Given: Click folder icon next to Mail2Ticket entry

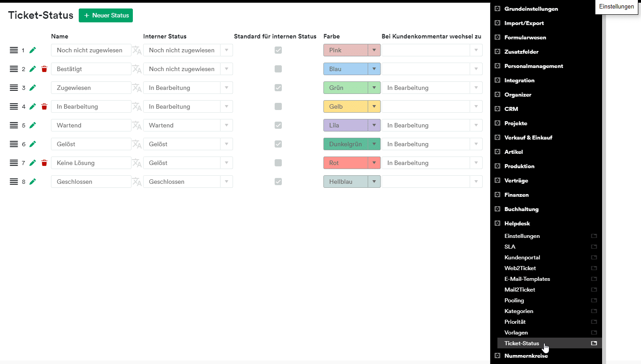Looking at the screenshot, I should (594, 290).
